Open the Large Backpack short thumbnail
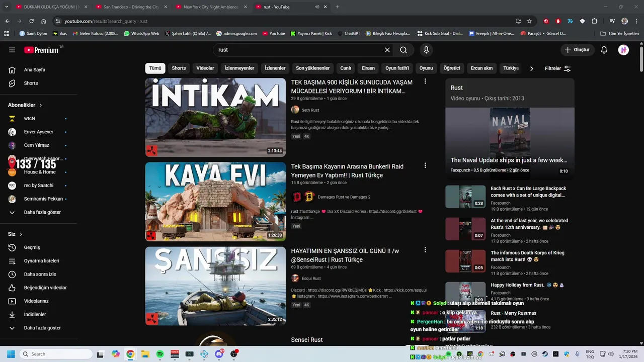644x362 pixels. [x=465, y=197]
